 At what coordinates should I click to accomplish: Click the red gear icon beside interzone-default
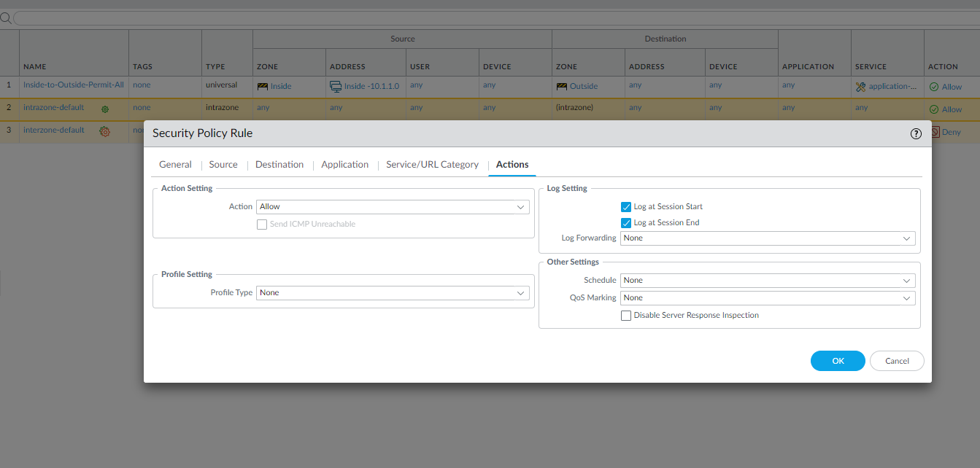pos(104,131)
